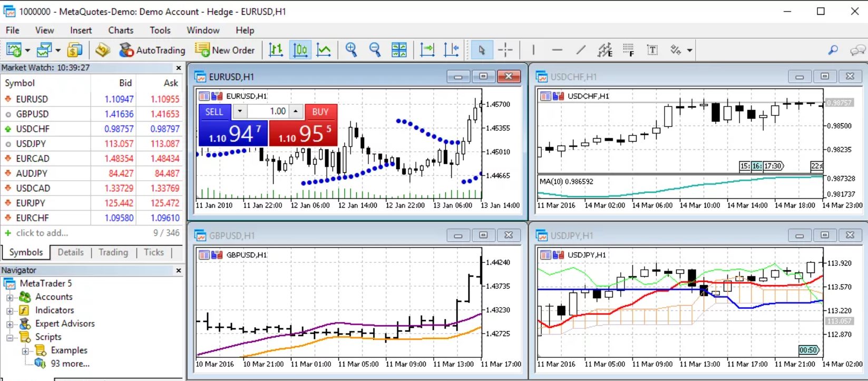Open the chat bubbles icon
Screen dimensions: 868x381
click(x=857, y=50)
